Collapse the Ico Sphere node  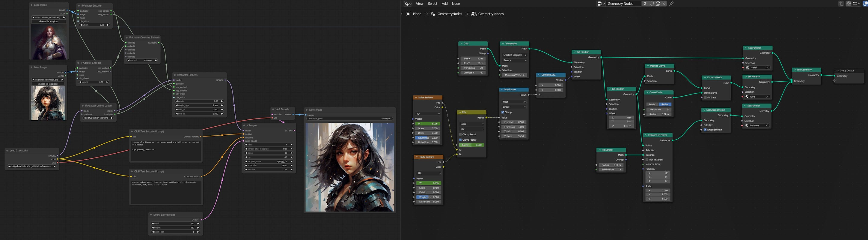[x=599, y=150]
